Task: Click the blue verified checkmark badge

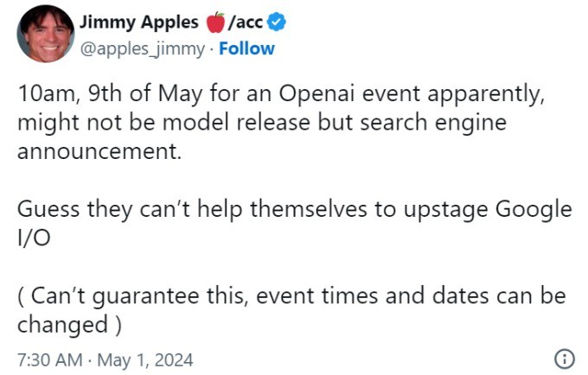Action: [x=277, y=22]
